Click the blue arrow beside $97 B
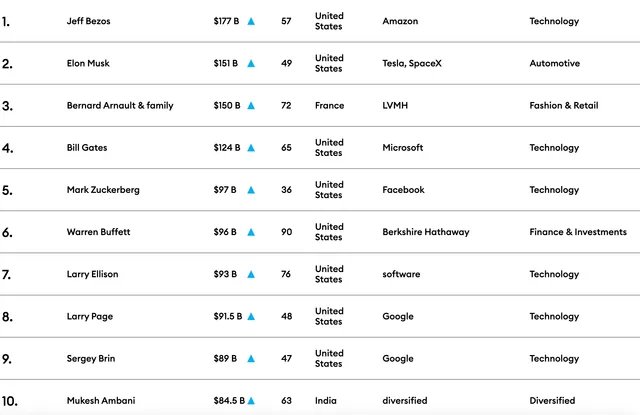The height and width of the screenshot is (415, 640). 251,190
